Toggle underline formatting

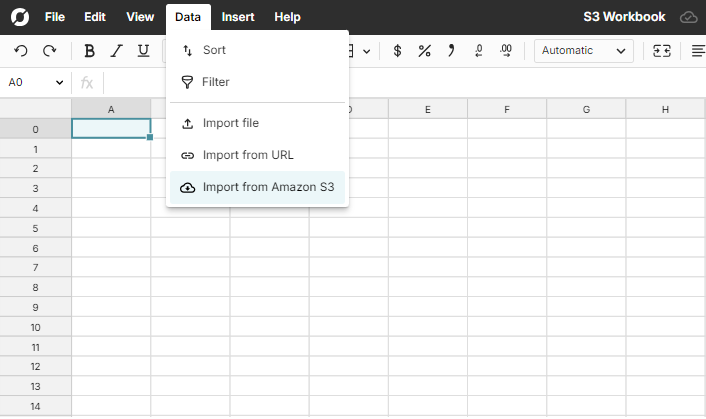(x=144, y=51)
